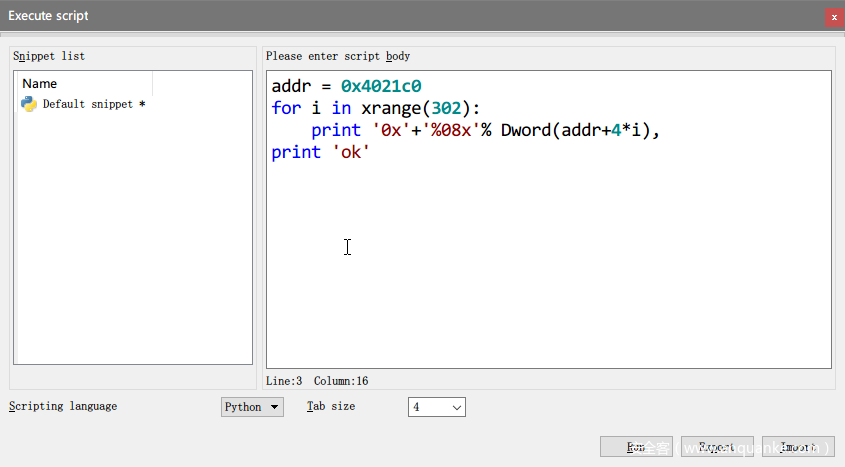This screenshot has width=845, height=467.
Task: Click the Name column right edge divider
Action: (x=152, y=84)
